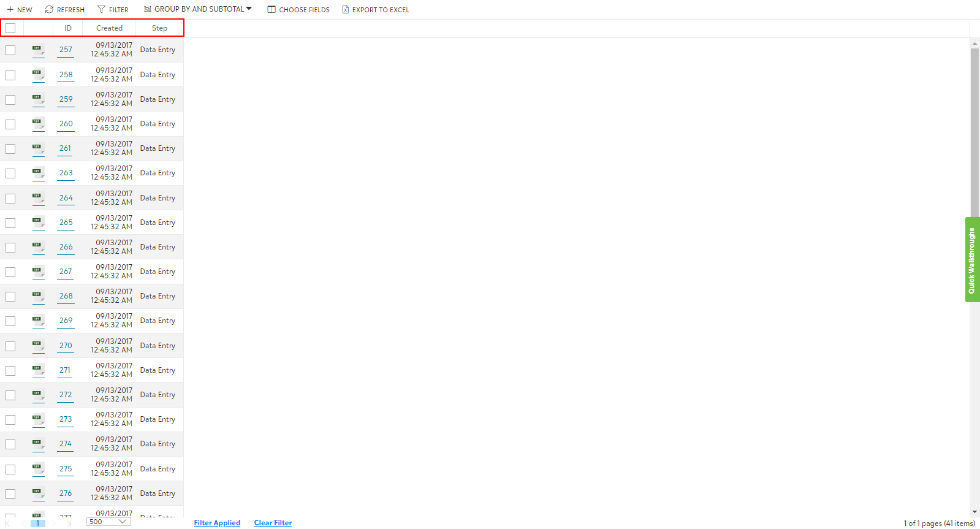The height and width of the screenshot is (529, 980).
Task: Open the Filter funnel tool
Action: 102,10
